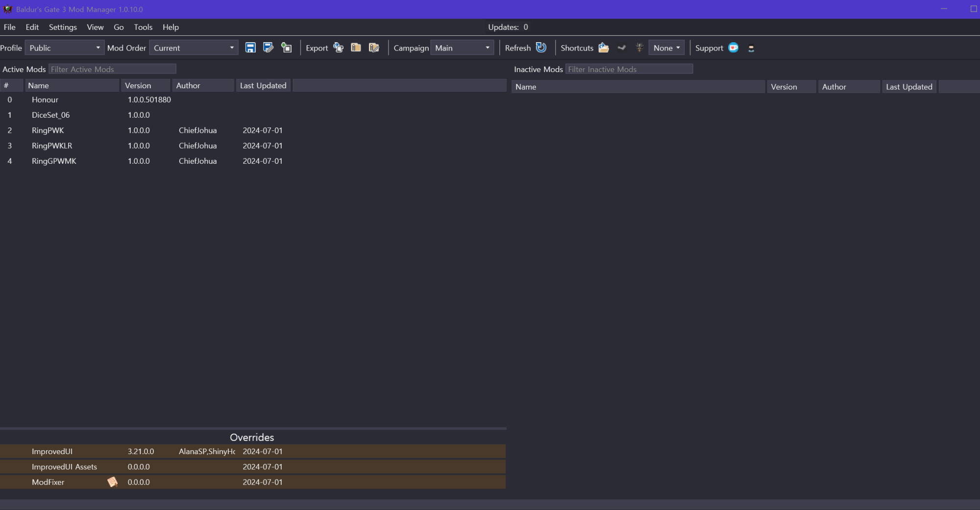The width and height of the screenshot is (980, 510).
Task: Sort inactive mods by Name column header
Action: point(638,87)
